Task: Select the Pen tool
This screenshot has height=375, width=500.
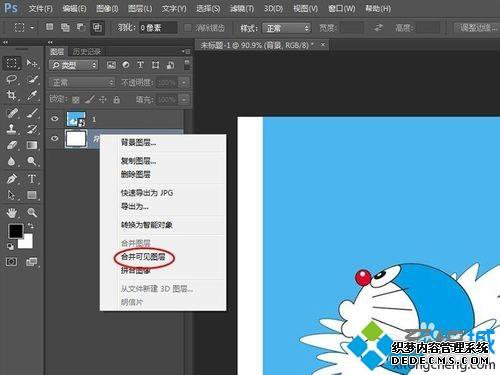Action: pyautogui.click(x=12, y=179)
